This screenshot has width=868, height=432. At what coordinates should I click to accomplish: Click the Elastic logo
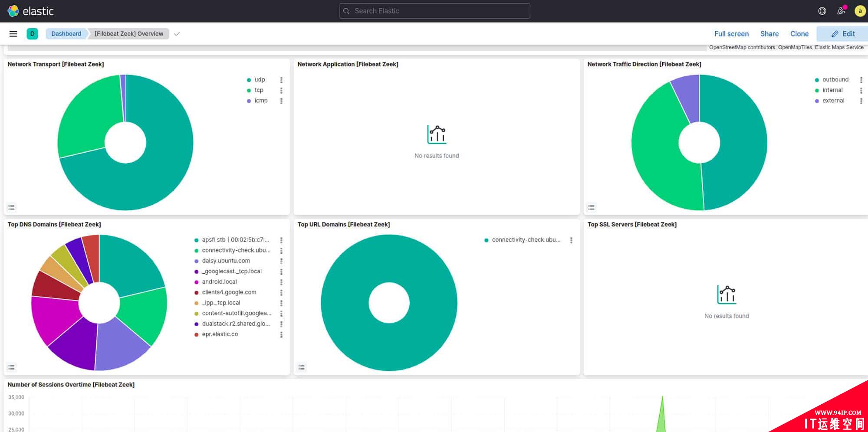(x=31, y=11)
